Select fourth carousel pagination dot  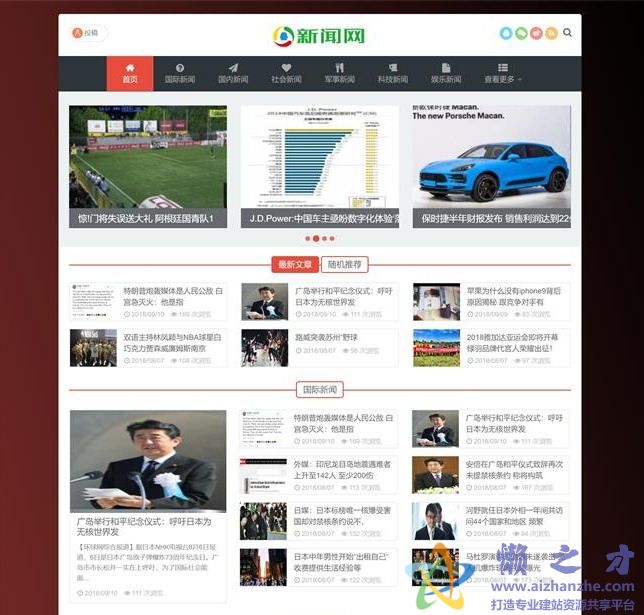332,238
